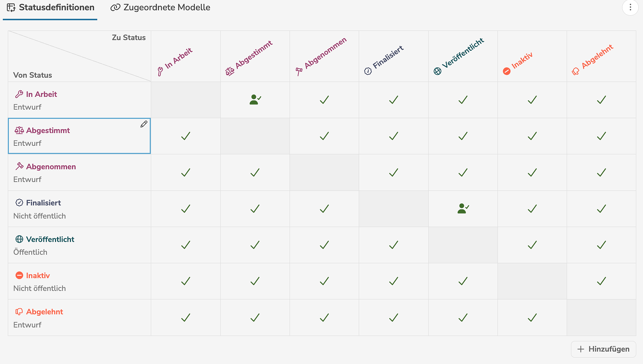Select the highlighted 'Abgestimmt' row header
This screenshot has width=643, height=364.
point(79,136)
